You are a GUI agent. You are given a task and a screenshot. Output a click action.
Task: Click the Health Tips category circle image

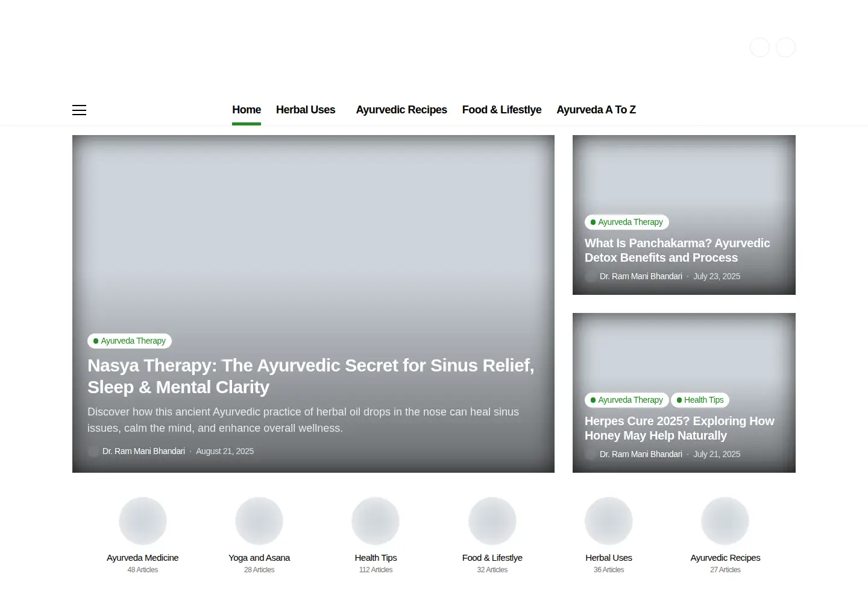376,521
